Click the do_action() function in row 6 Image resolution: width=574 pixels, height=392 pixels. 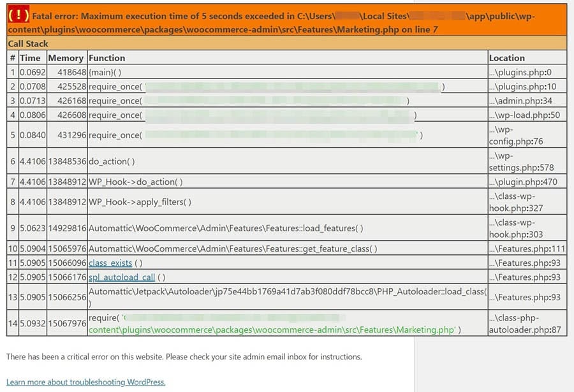[x=112, y=162]
